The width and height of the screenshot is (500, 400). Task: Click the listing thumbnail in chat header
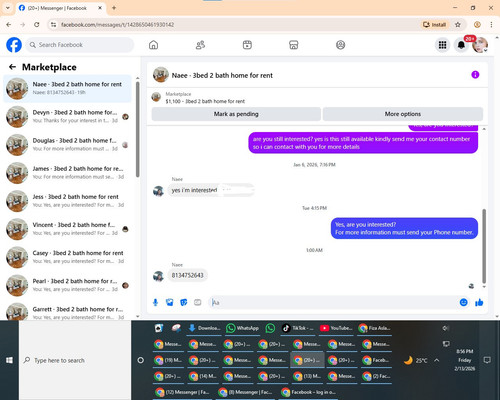[x=161, y=75]
